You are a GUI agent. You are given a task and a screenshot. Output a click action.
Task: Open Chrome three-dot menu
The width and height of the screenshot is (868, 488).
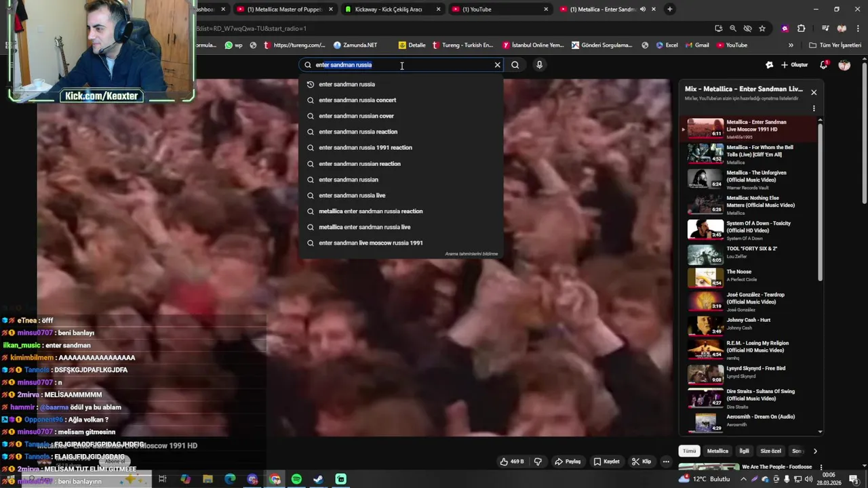pyautogui.click(x=857, y=28)
